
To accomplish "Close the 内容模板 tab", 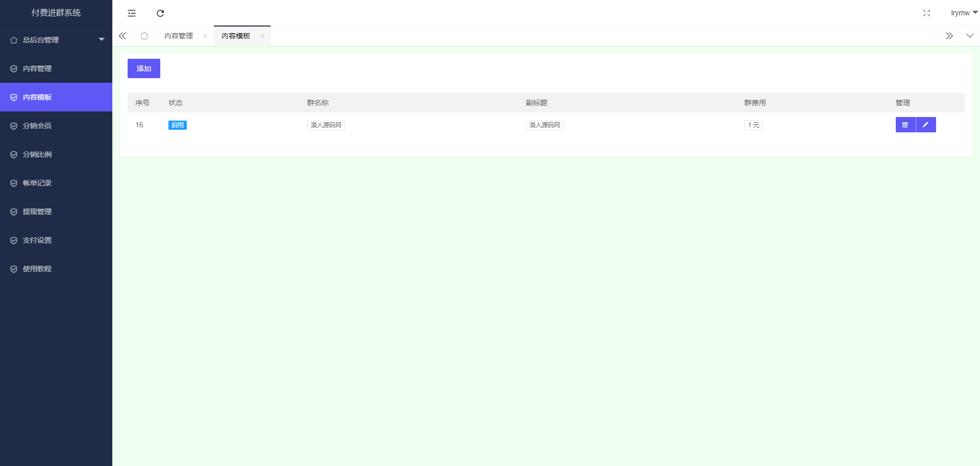I will (262, 36).
